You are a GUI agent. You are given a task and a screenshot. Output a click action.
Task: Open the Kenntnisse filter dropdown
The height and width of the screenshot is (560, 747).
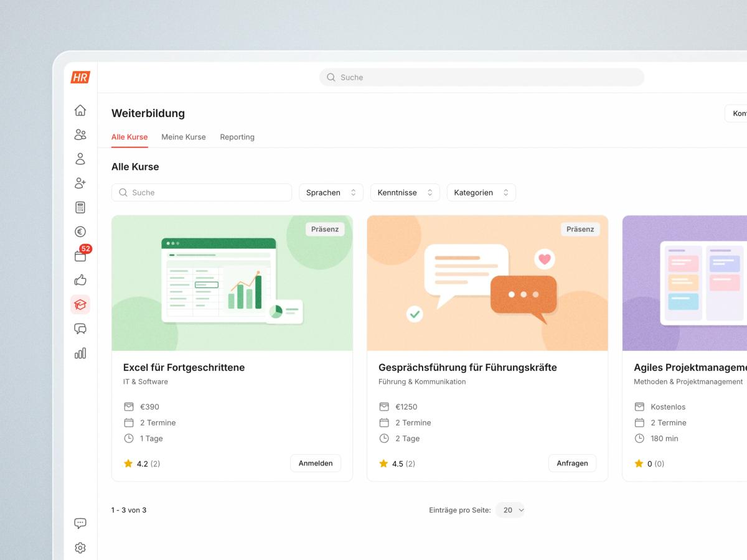405,192
